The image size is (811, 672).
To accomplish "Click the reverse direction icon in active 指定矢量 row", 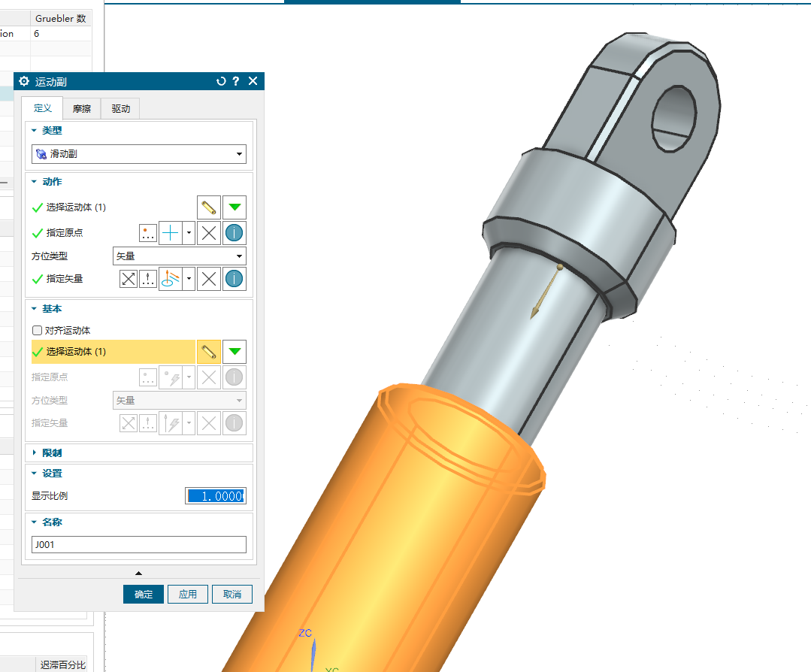I will point(129,279).
